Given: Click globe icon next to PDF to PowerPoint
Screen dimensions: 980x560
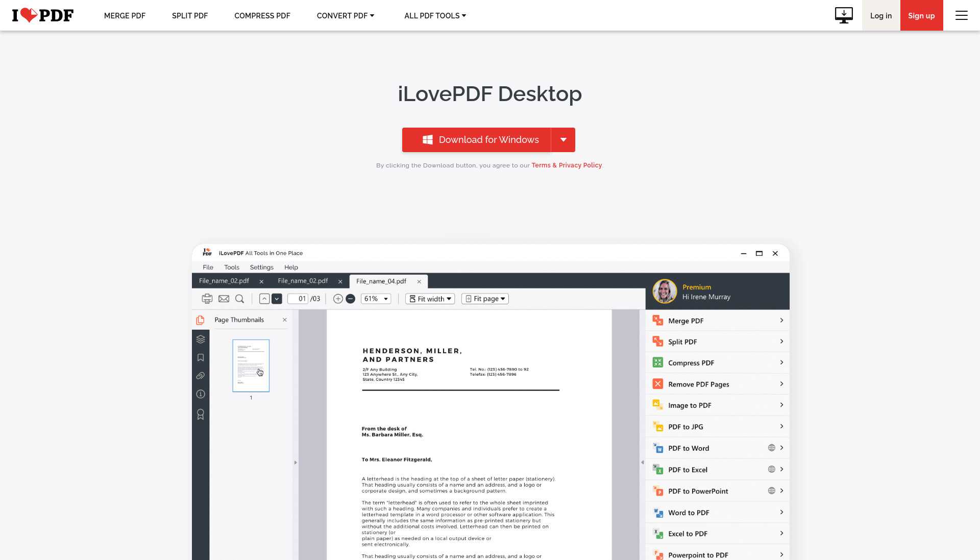Looking at the screenshot, I should [x=771, y=491].
